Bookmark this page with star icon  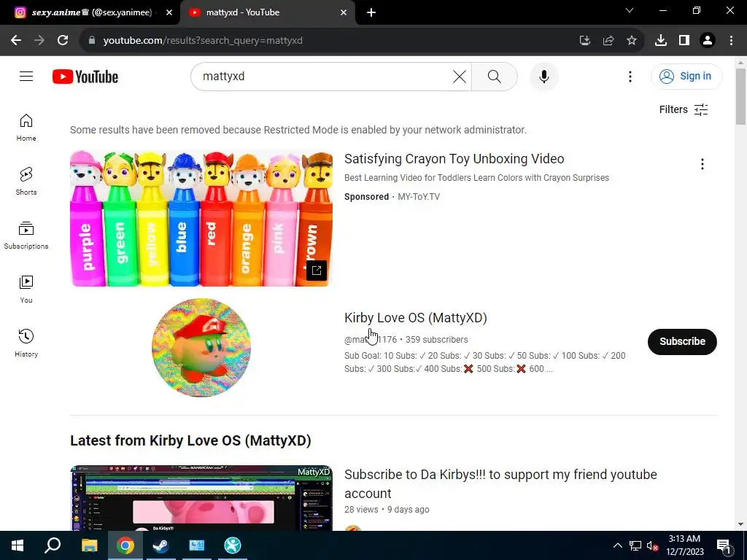(x=631, y=41)
